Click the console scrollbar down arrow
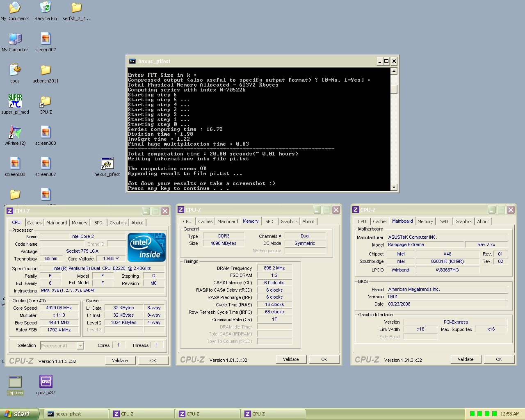This screenshot has height=420, width=525. pyautogui.click(x=394, y=187)
